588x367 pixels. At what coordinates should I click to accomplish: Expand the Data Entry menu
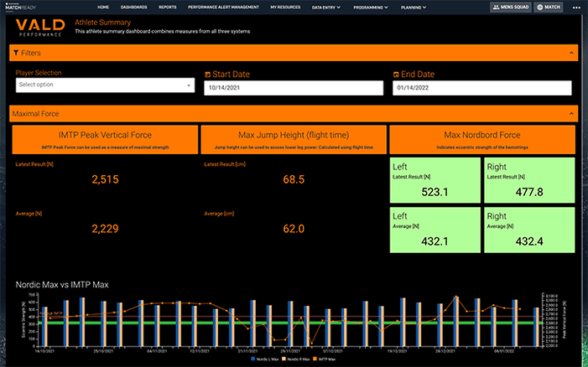coord(326,7)
